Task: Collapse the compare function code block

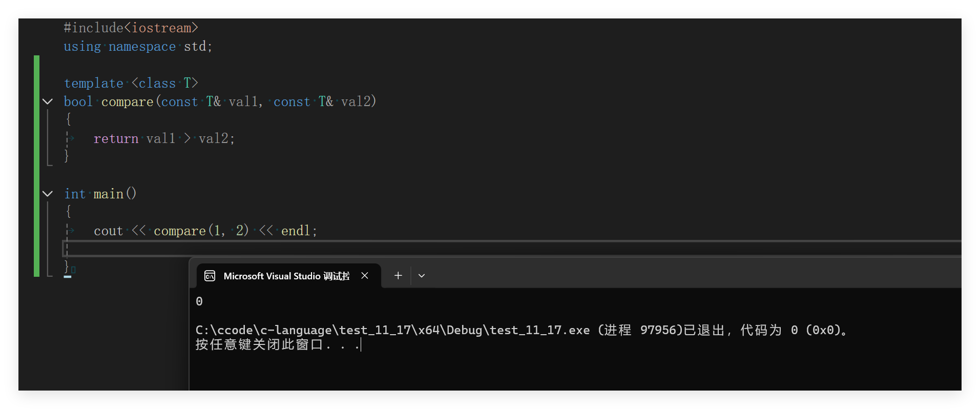Action: 48,101
